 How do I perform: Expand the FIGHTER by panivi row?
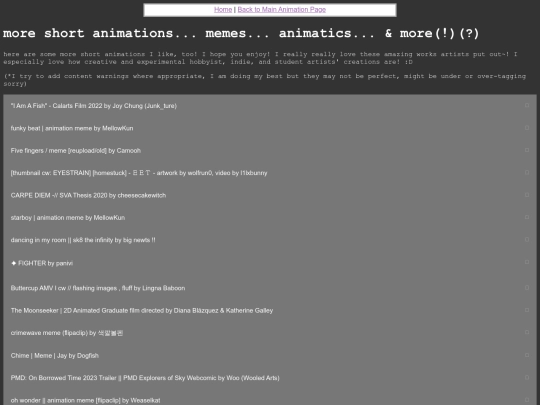pos(270,263)
